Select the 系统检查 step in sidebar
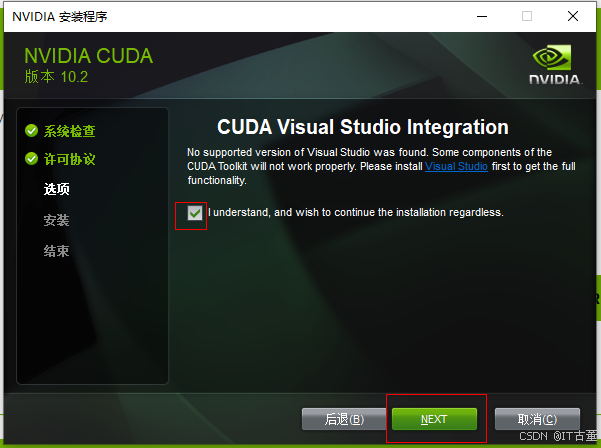 pos(69,131)
